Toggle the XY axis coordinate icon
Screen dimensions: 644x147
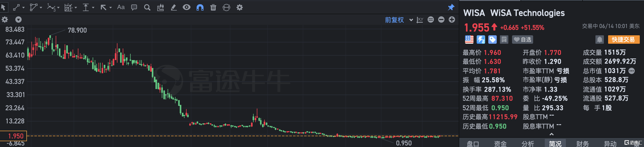point(420,20)
